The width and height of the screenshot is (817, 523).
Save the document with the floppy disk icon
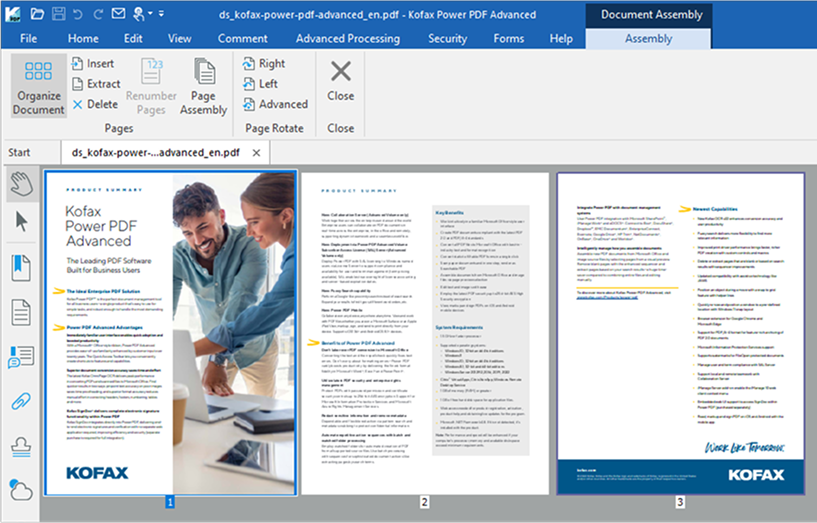(58, 14)
